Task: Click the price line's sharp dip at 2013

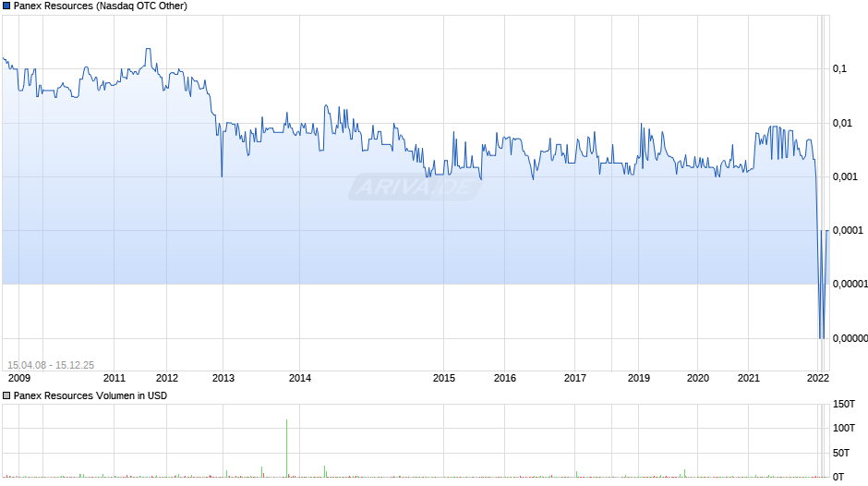Action: (222, 176)
